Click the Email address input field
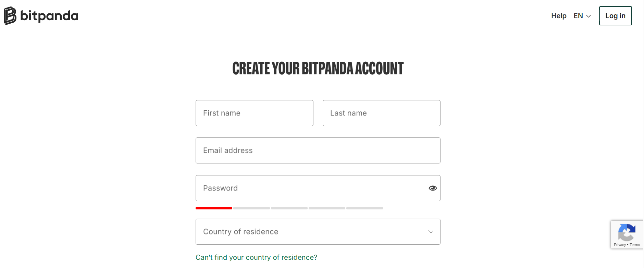644x268 pixels. tap(318, 150)
